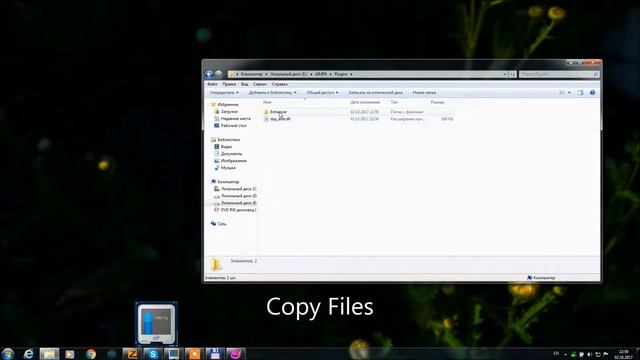Viewport: 640px width, 360px height.
Task: Click the taskbar clock
Action: click(x=623, y=354)
